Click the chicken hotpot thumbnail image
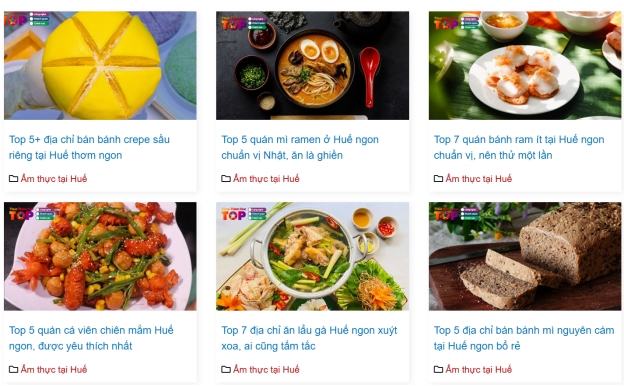624x386 pixels. 312,256
